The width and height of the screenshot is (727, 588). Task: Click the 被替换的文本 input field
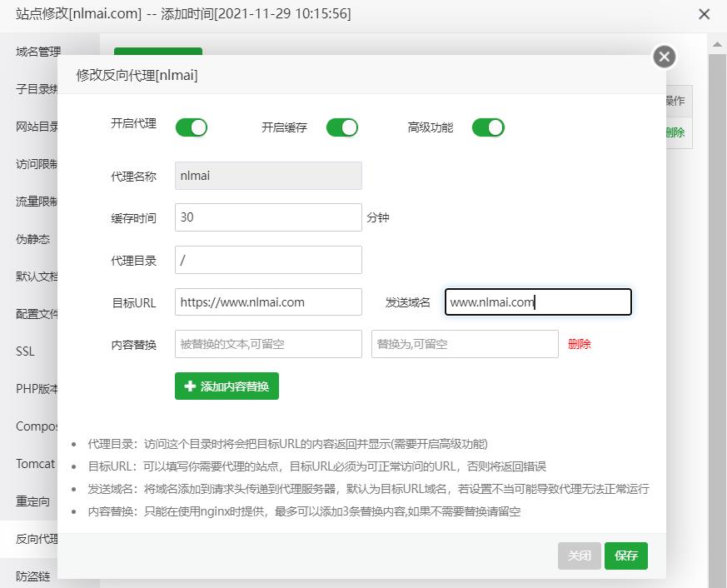(x=268, y=344)
